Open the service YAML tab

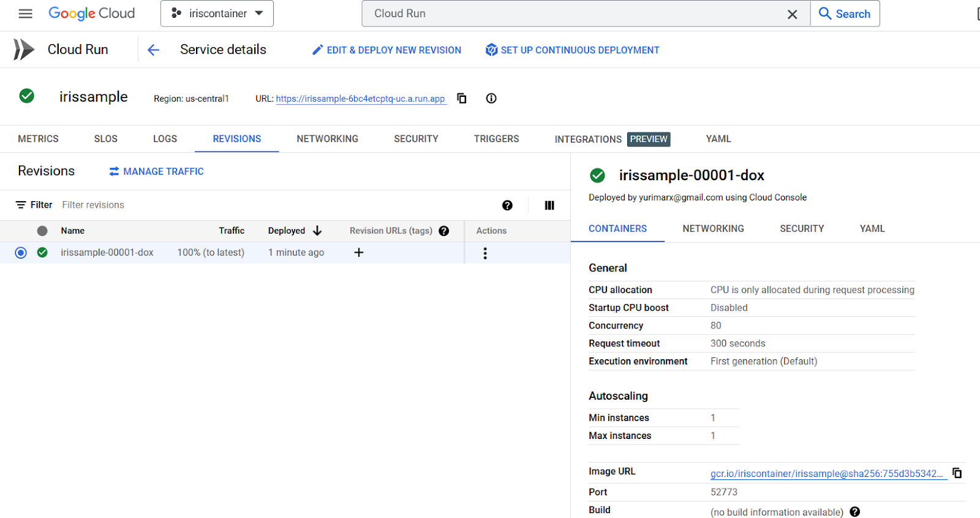[x=718, y=139]
